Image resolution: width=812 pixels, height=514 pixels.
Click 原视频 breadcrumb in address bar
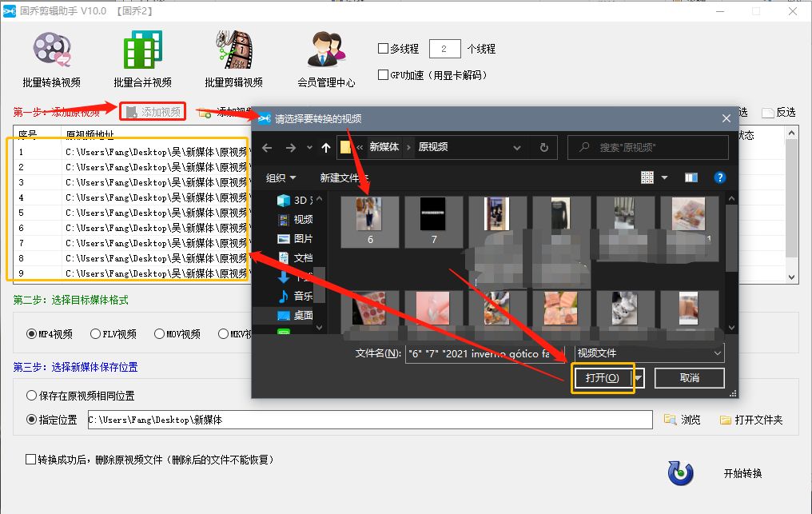point(433,147)
